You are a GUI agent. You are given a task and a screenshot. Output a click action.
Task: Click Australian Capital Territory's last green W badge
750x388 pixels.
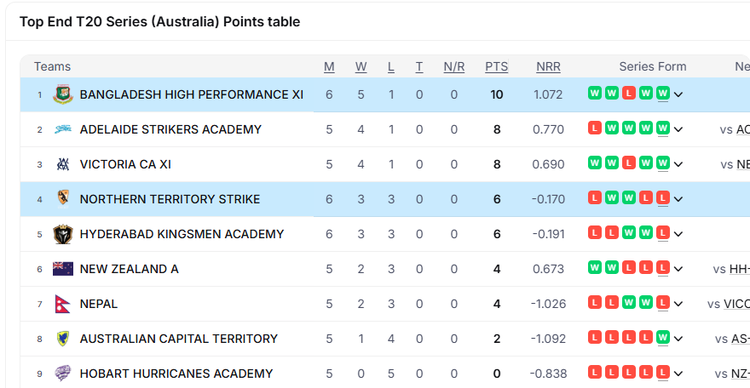tap(662, 337)
